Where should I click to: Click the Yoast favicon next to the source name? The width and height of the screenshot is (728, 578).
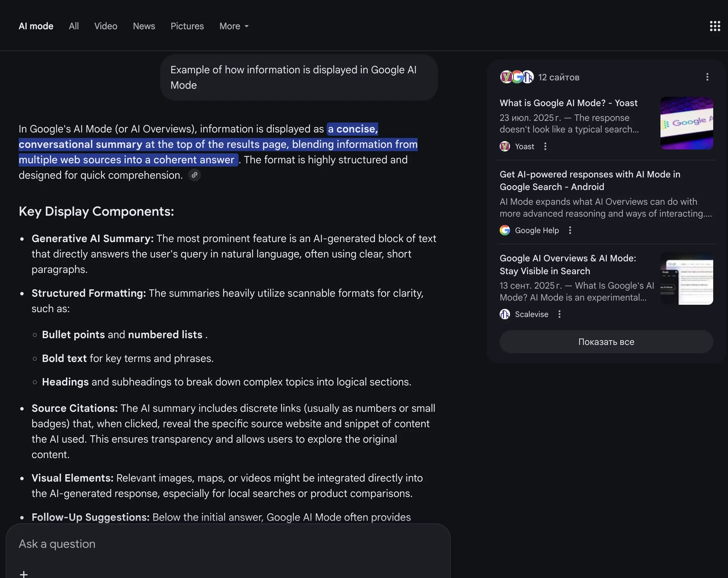click(505, 146)
